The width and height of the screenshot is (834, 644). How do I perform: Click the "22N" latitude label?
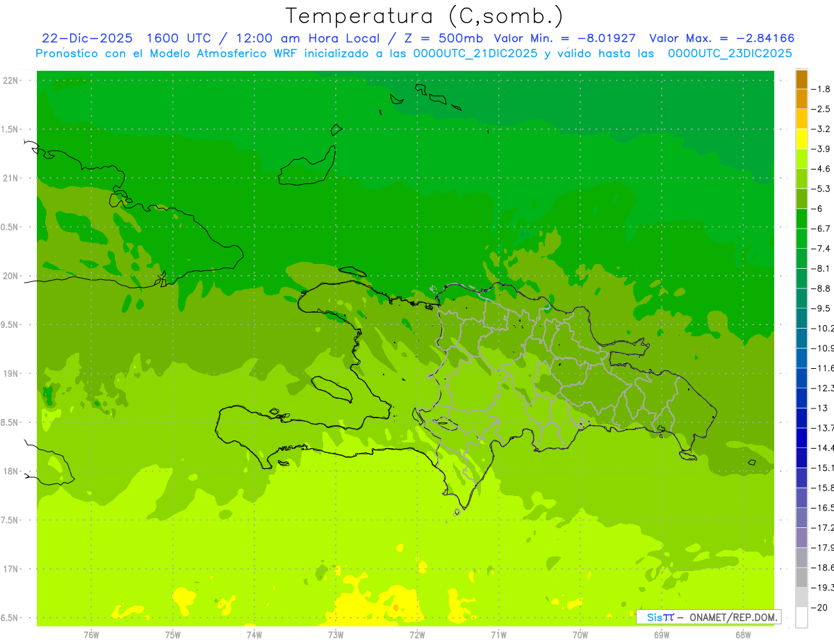[x=11, y=81]
